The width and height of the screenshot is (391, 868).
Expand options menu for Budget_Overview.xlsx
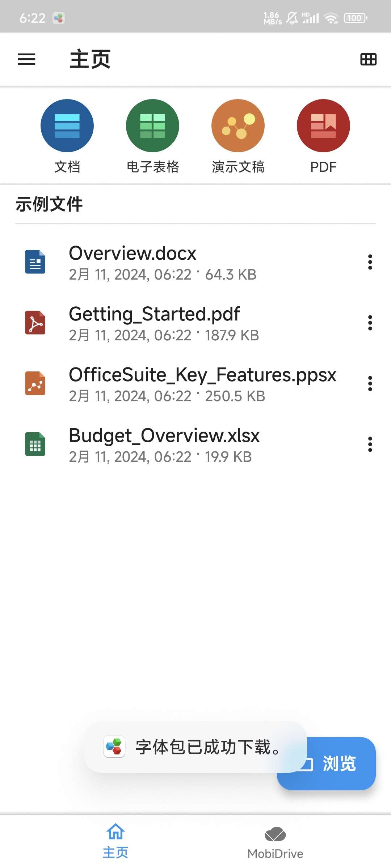coord(370,444)
